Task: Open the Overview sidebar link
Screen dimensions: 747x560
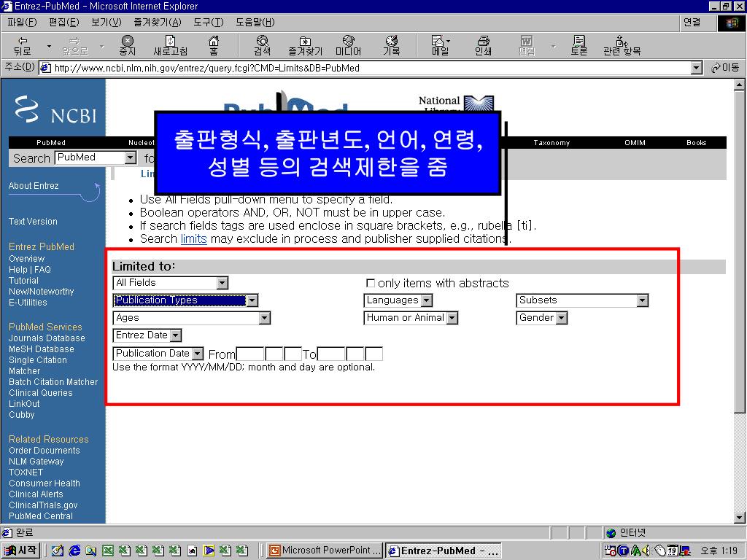Action: click(x=27, y=259)
